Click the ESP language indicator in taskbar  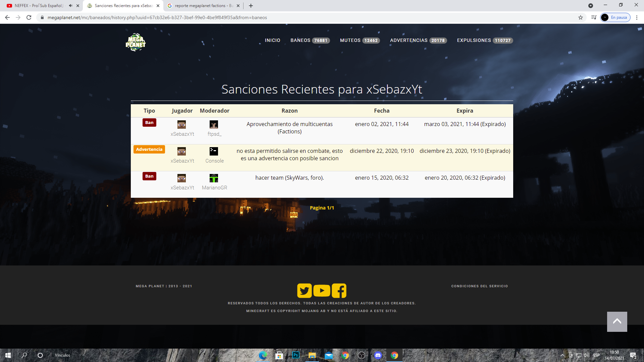coord(596,355)
